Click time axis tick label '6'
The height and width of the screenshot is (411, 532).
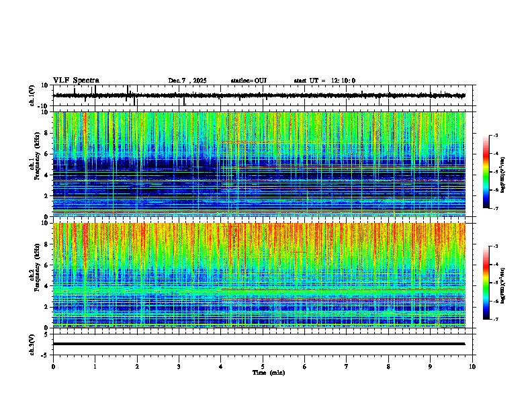tap(305, 367)
